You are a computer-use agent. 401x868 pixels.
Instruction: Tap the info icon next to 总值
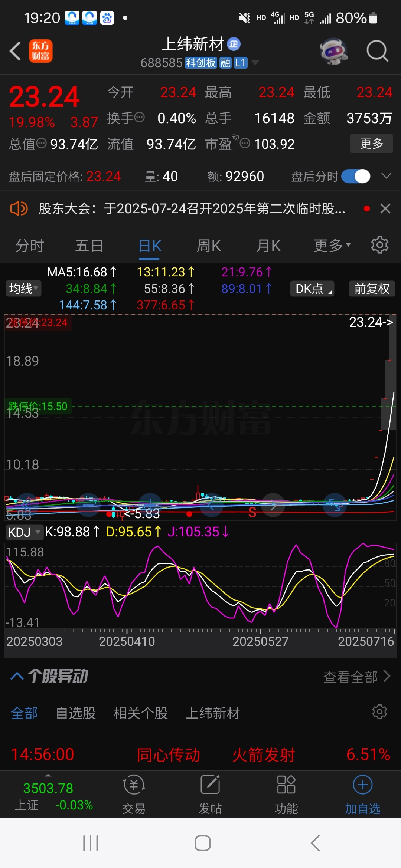pyautogui.click(x=41, y=143)
